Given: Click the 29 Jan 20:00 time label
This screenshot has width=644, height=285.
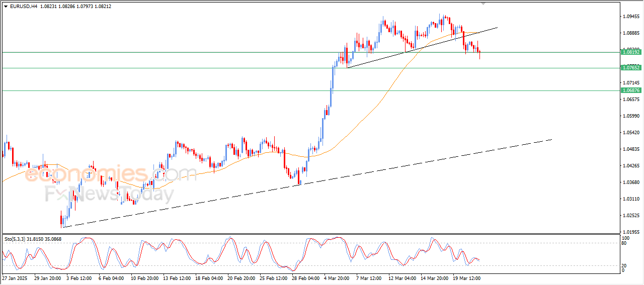Looking at the screenshot, I should [48, 278].
